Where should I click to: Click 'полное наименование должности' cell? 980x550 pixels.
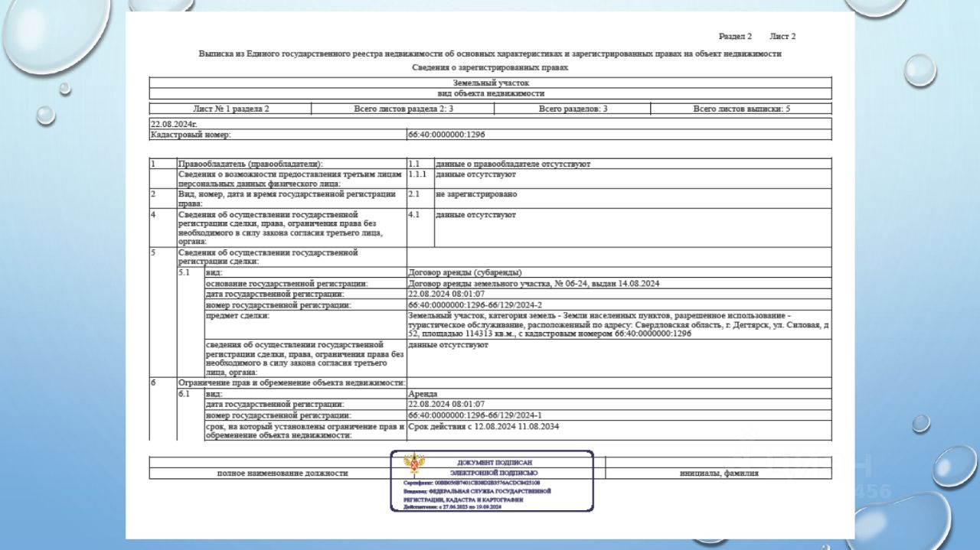(x=283, y=473)
